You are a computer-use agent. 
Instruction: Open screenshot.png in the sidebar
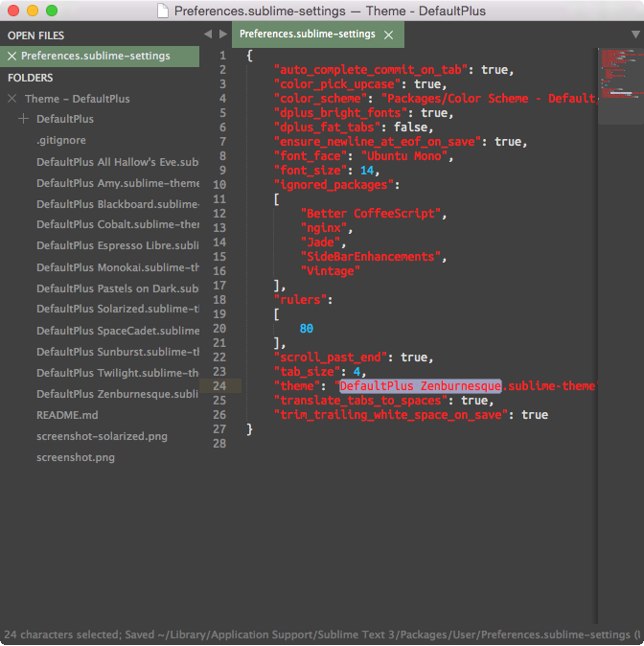[76, 458]
